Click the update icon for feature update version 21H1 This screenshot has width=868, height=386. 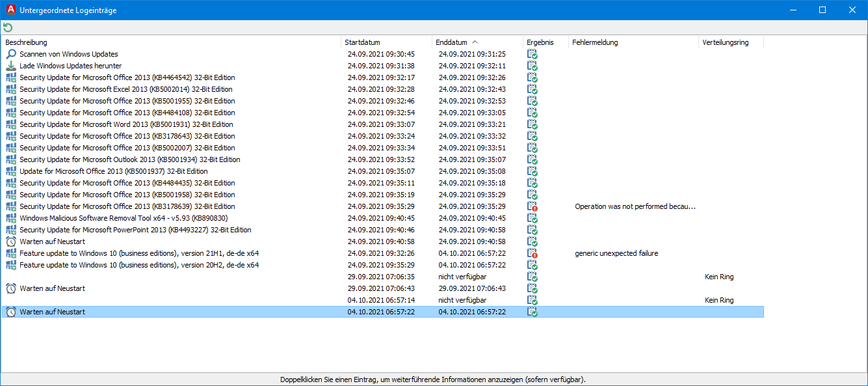(x=11, y=253)
